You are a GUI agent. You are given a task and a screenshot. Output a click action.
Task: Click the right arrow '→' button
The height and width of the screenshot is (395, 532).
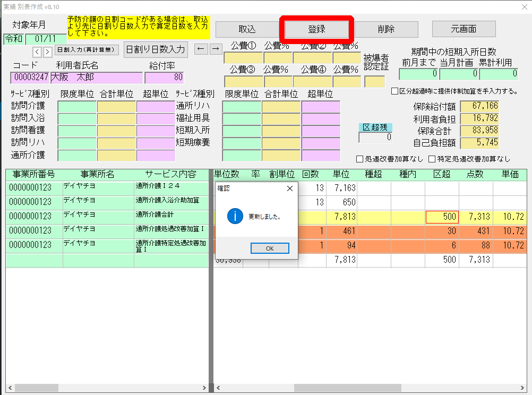tap(215, 49)
